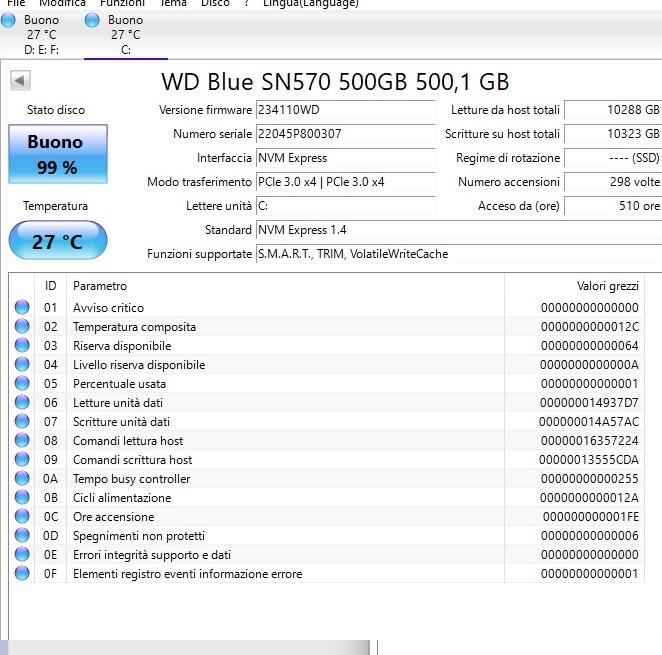Click status orb for Temperatura composita row
The height and width of the screenshot is (655, 662).
click(22, 326)
